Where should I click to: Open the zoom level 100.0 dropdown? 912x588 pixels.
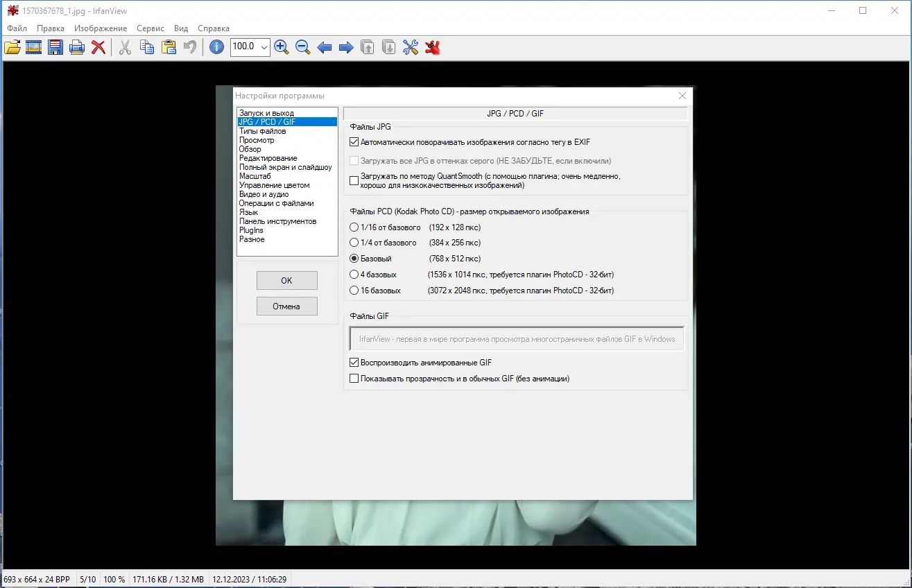[x=263, y=46]
